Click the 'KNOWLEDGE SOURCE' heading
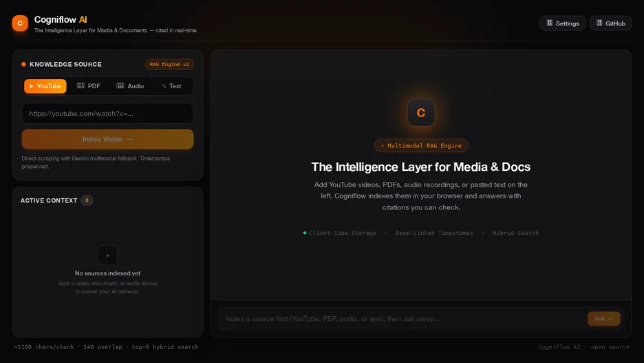This screenshot has height=363, width=644. click(66, 64)
